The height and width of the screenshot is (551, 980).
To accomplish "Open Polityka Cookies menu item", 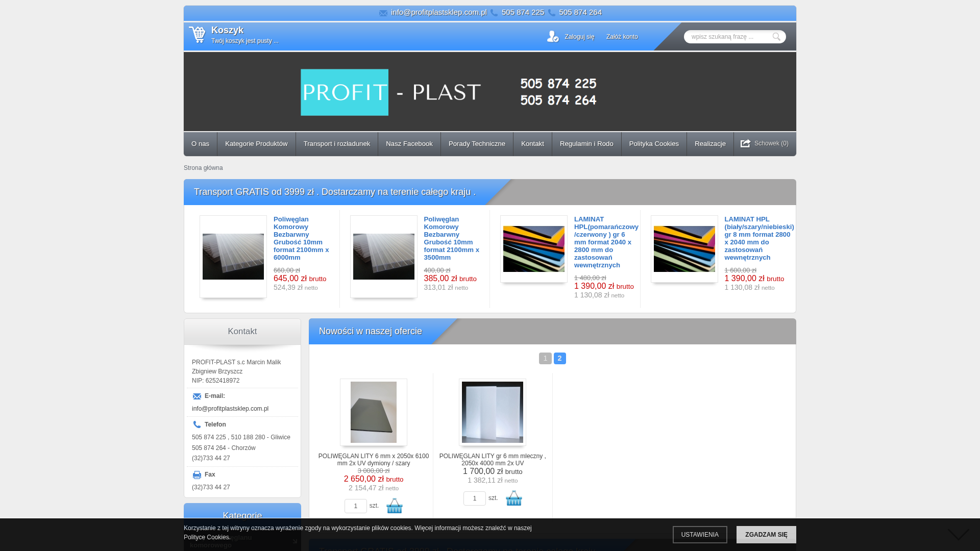I will [x=654, y=144].
